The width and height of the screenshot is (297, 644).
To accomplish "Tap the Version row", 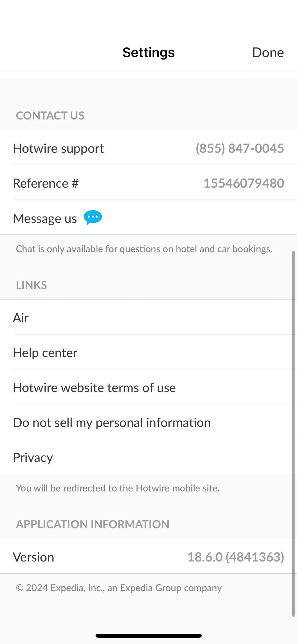I will pos(148,556).
